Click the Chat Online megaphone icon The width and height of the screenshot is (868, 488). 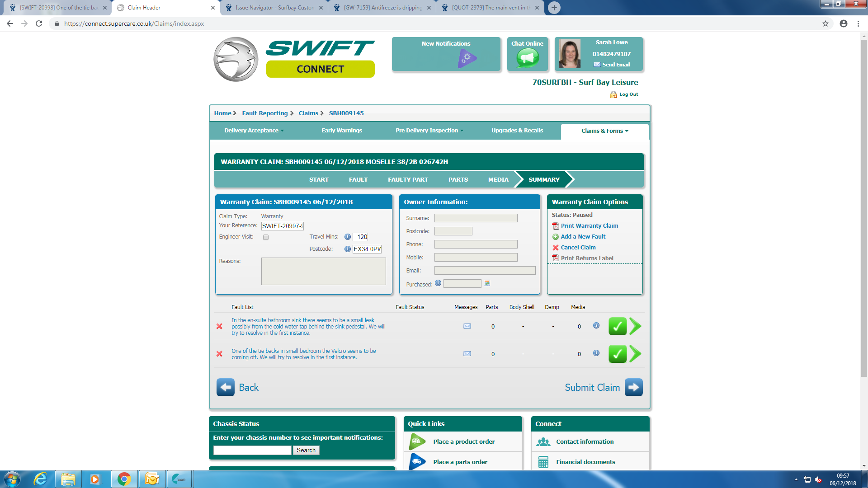click(x=528, y=58)
